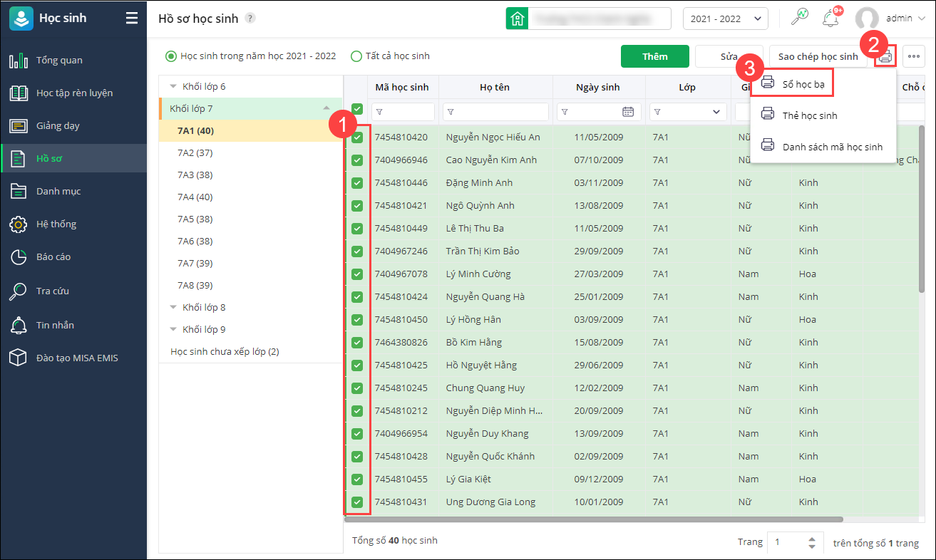Click the Mã học sinh filter text box
This screenshot has width=936, height=560.
[403, 112]
